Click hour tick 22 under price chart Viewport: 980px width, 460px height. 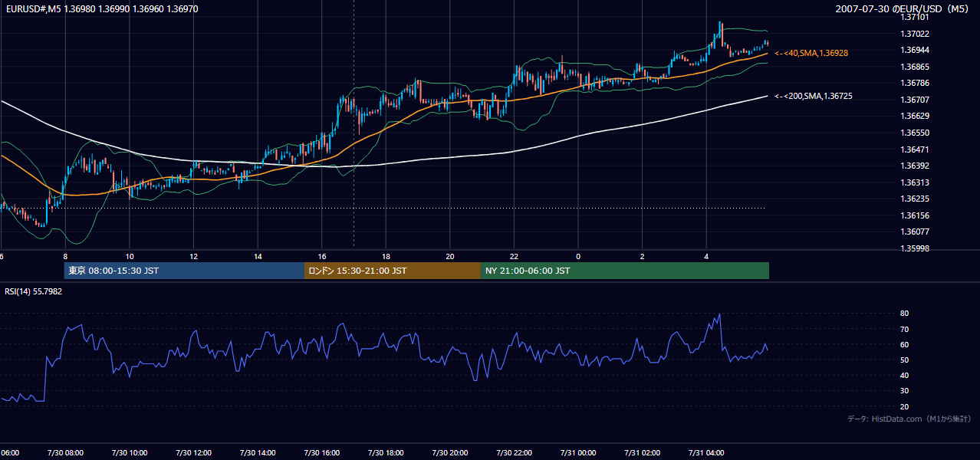pos(514,257)
